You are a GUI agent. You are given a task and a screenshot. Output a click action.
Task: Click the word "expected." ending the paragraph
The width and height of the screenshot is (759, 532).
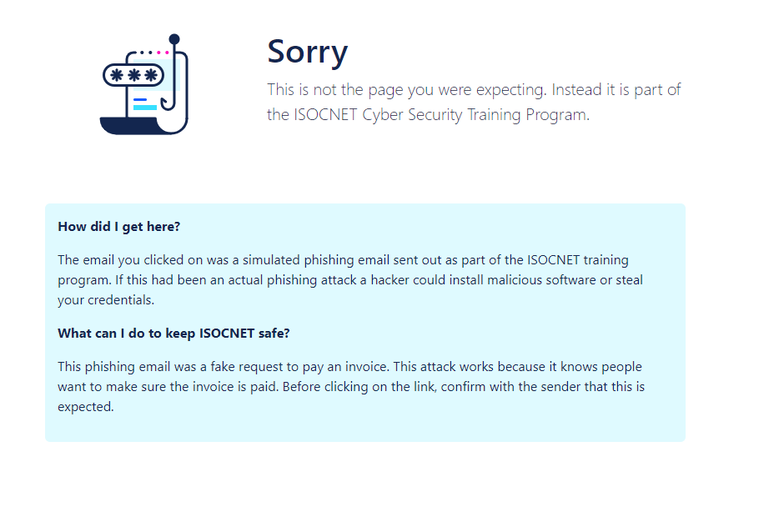(x=85, y=407)
